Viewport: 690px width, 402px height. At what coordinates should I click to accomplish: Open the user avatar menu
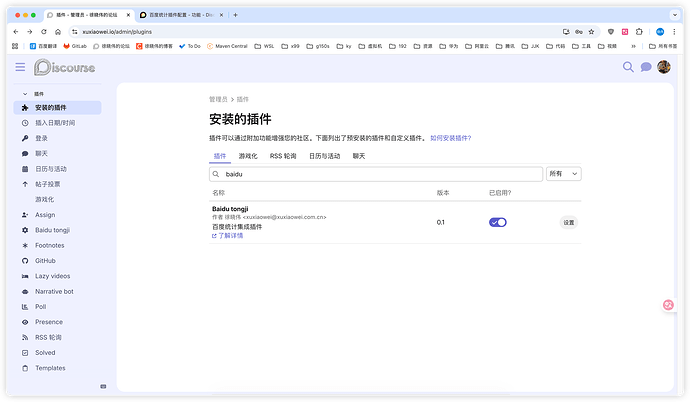point(664,67)
